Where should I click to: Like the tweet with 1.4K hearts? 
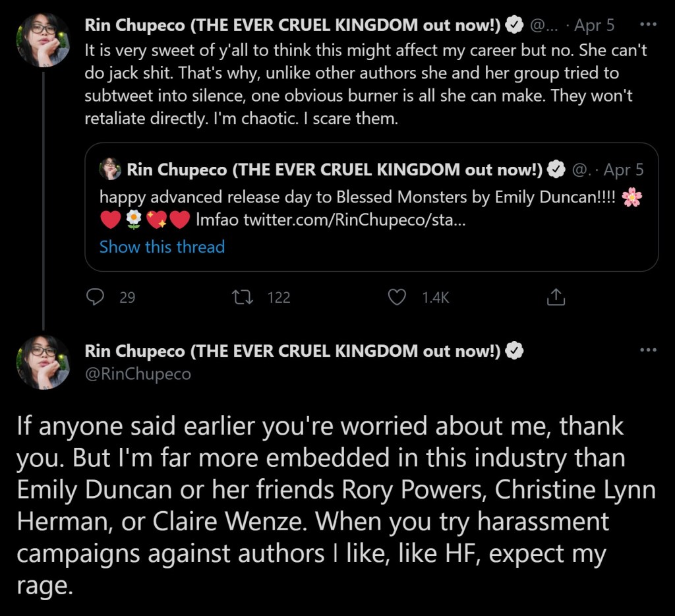coord(397,297)
